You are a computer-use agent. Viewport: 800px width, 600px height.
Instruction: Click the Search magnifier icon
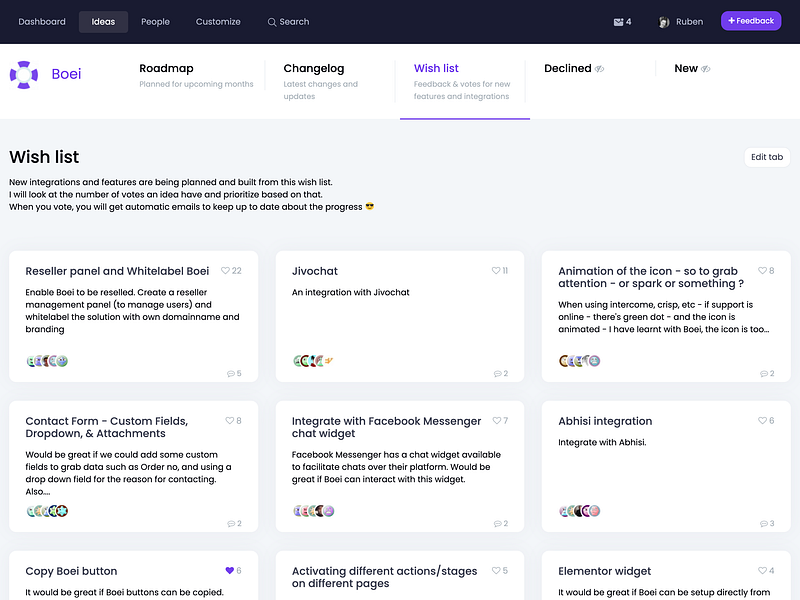(x=272, y=22)
